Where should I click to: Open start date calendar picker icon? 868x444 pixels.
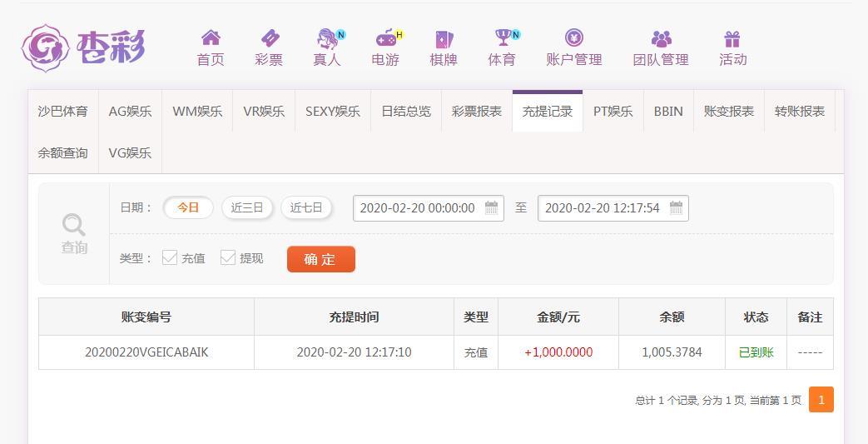(x=491, y=208)
